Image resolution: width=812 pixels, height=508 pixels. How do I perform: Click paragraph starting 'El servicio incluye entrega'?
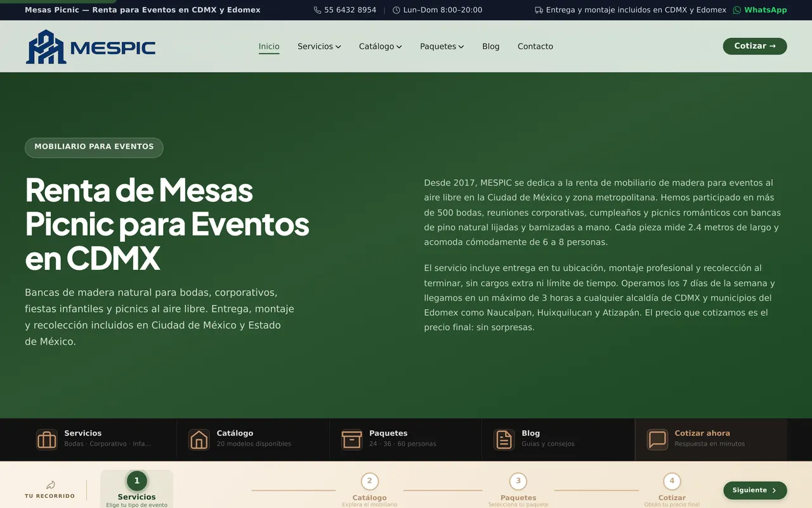click(x=598, y=298)
